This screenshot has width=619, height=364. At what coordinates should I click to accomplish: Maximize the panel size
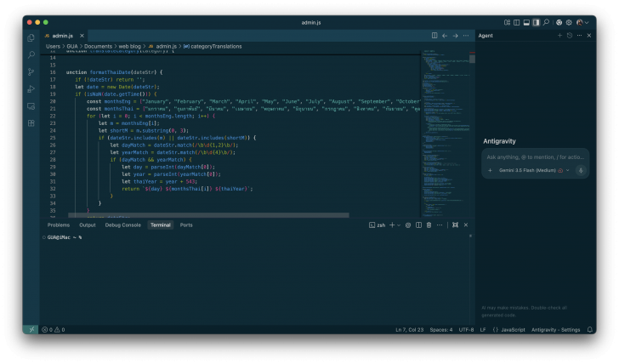coord(455,225)
